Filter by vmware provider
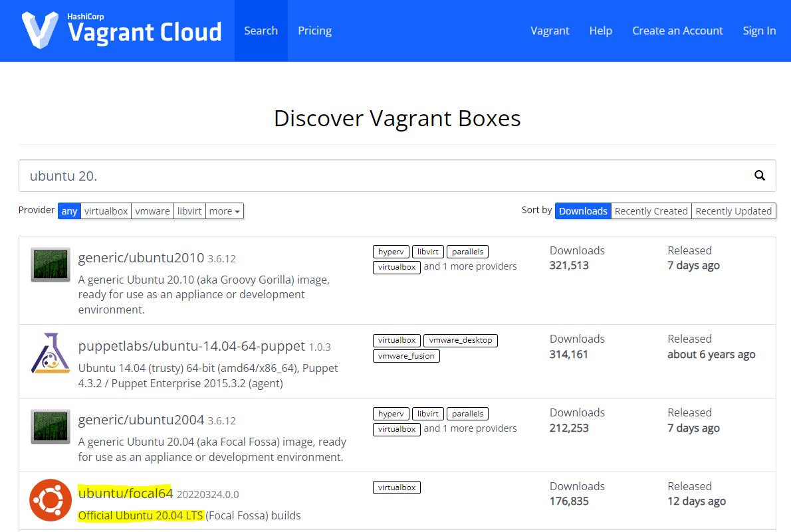Screen dimensions: 791x532 click(x=152, y=211)
